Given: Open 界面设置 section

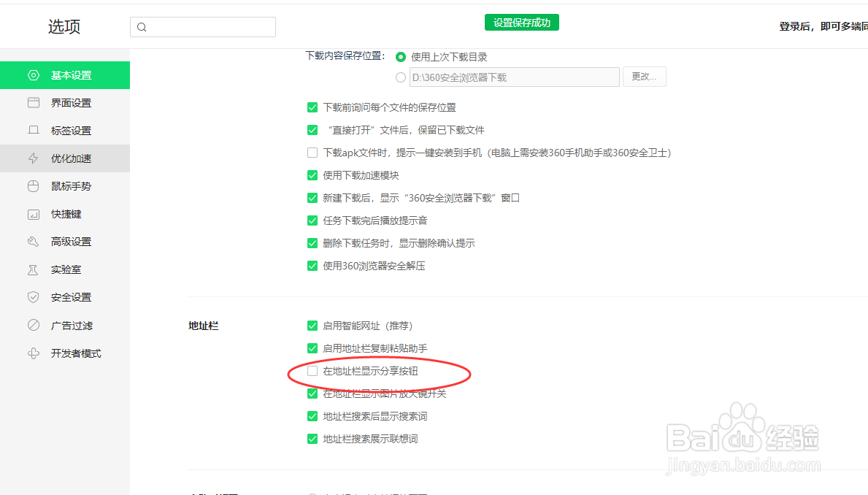Looking at the screenshot, I should [x=65, y=103].
